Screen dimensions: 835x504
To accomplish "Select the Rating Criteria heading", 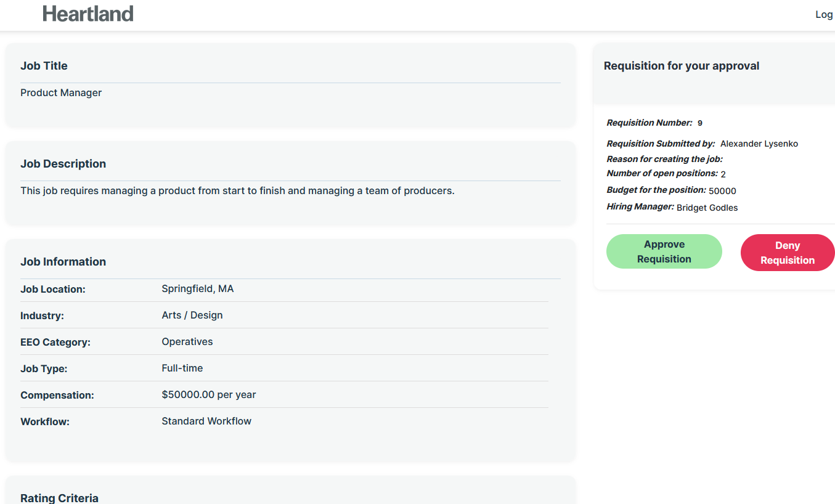I will pos(59,498).
